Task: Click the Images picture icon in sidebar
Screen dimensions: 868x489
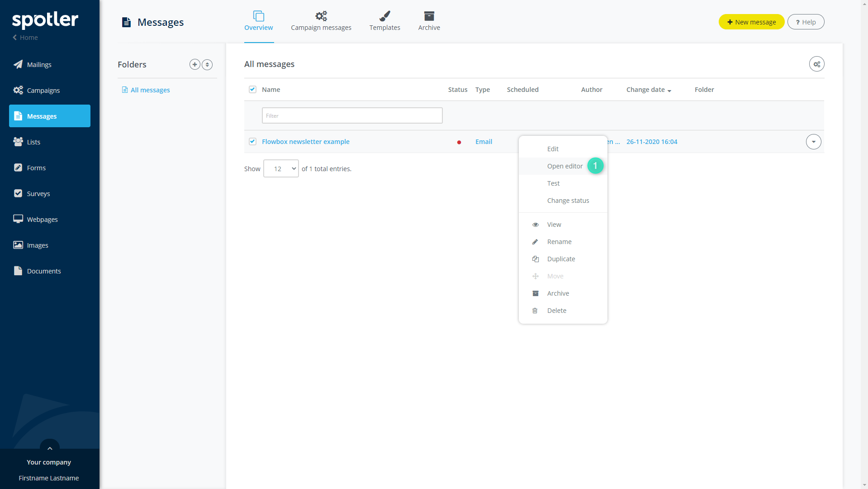Action: pos(18,245)
